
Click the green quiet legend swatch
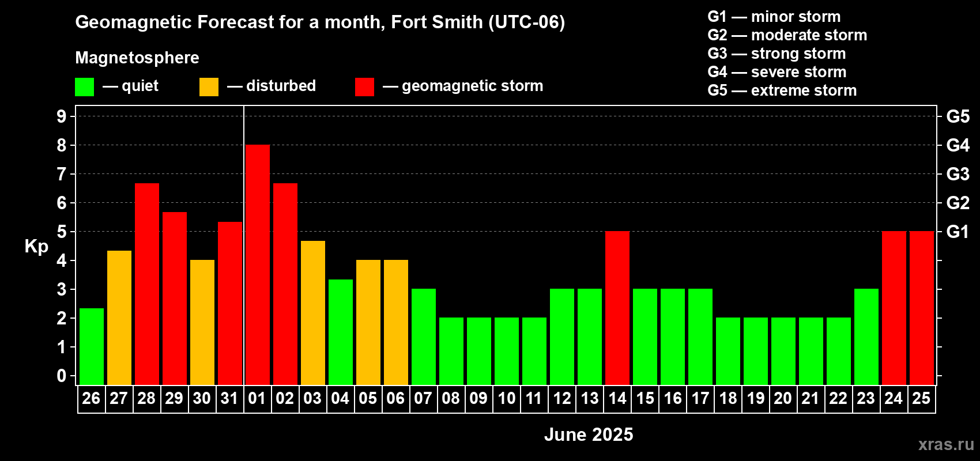tap(85, 87)
